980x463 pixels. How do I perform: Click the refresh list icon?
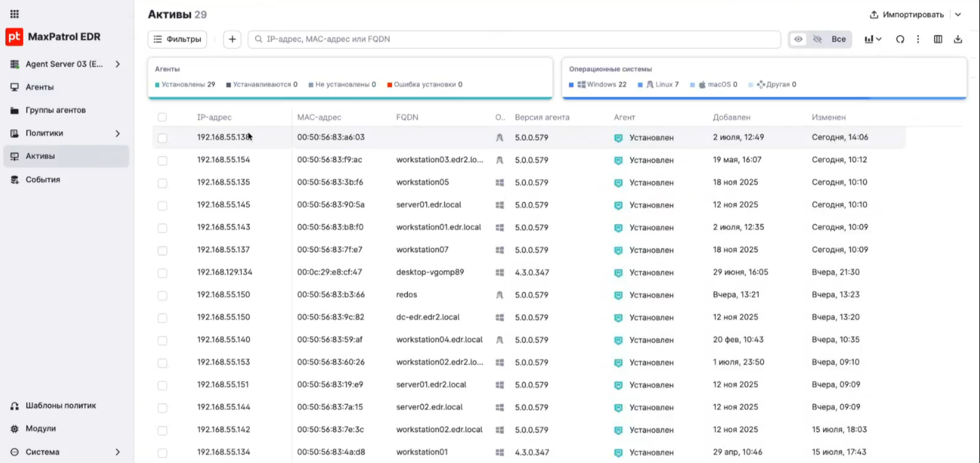coord(900,39)
